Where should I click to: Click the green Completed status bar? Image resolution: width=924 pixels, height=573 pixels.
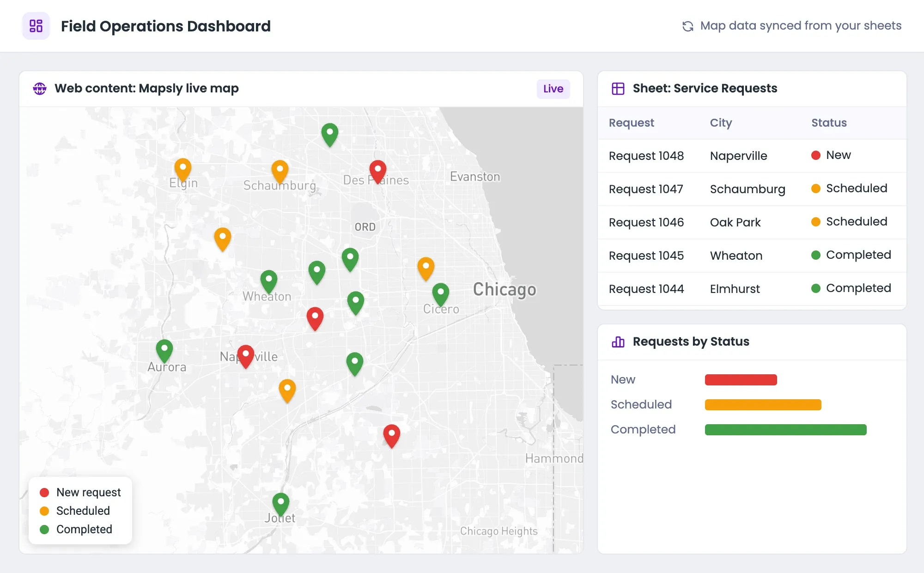pyautogui.click(x=785, y=430)
